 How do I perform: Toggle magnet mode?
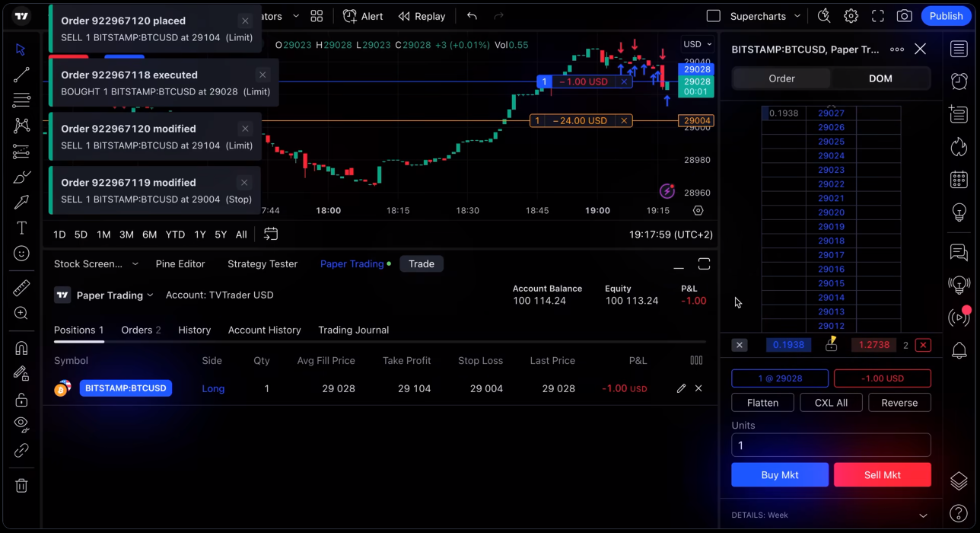(x=21, y=348)
